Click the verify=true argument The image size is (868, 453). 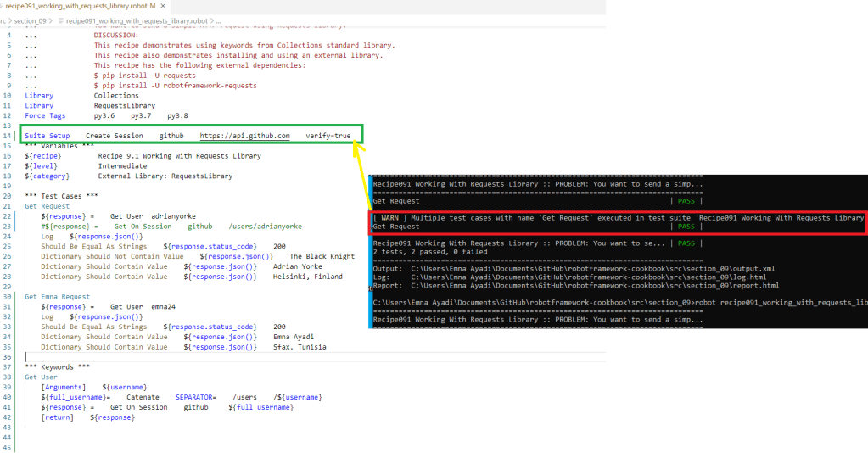[x=328, y=136]
